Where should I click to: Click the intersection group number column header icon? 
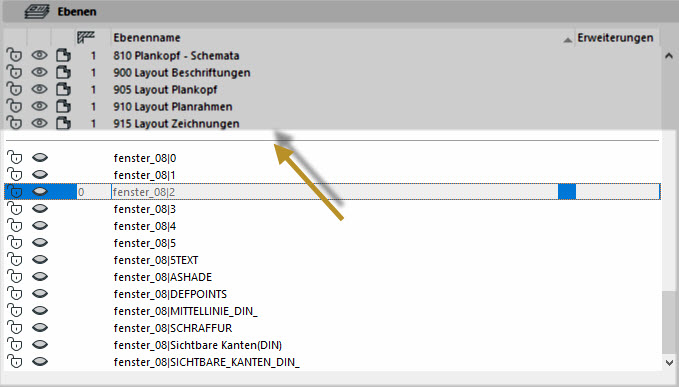(85, 37)
